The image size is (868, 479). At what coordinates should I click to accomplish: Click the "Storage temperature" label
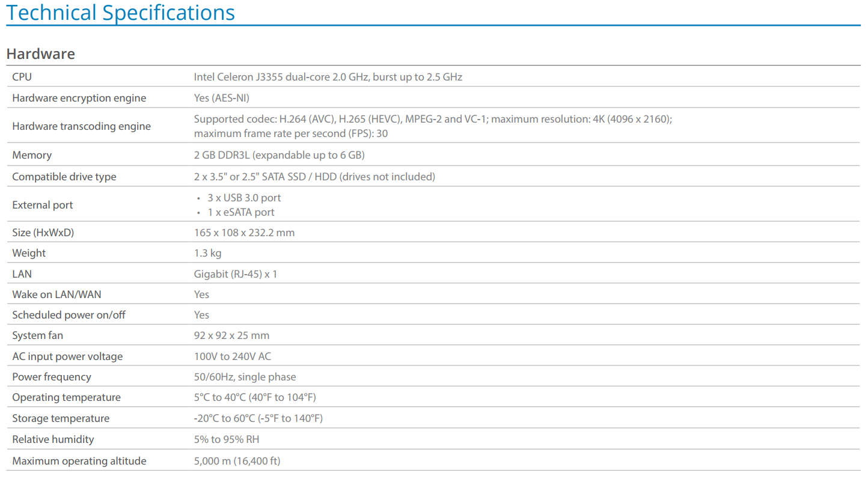click(x=61, y=418)
